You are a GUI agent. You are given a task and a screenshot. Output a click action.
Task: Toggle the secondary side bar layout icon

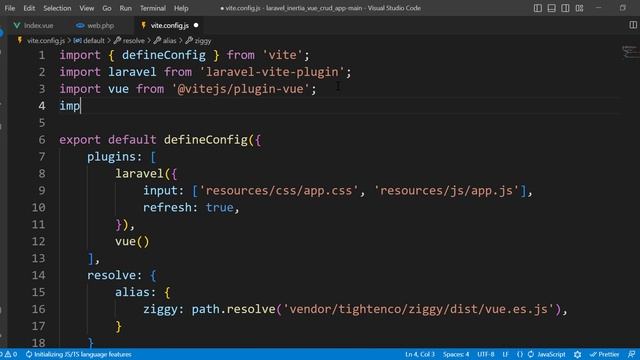coord(565,8)
